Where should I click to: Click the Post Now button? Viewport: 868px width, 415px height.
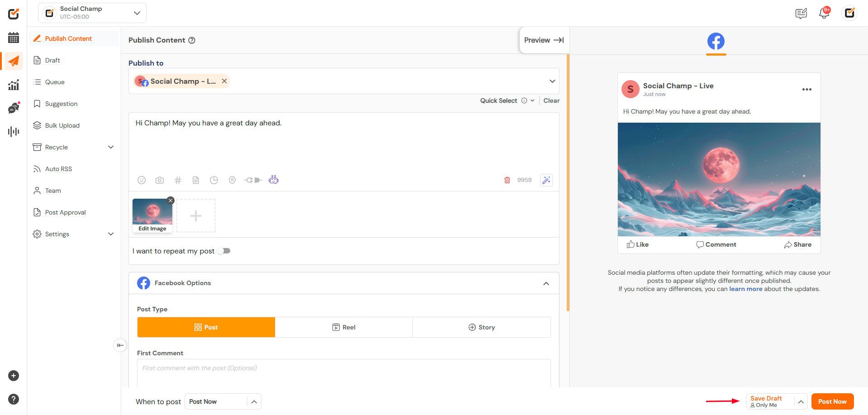(x=832, y=401)
